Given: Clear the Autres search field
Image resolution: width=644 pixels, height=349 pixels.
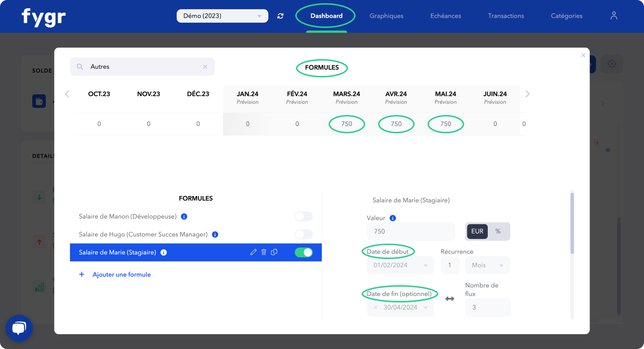Looking at the screenshot, I should point(205,67).
